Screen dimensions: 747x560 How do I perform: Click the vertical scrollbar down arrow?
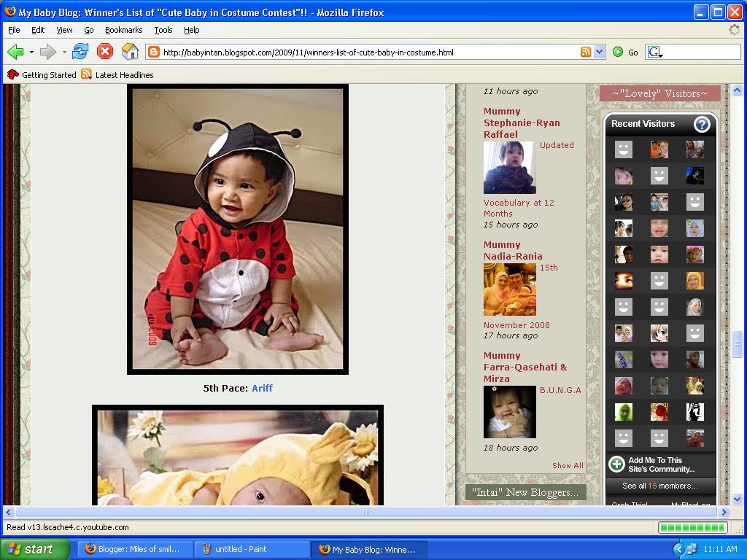pos(737,499)
